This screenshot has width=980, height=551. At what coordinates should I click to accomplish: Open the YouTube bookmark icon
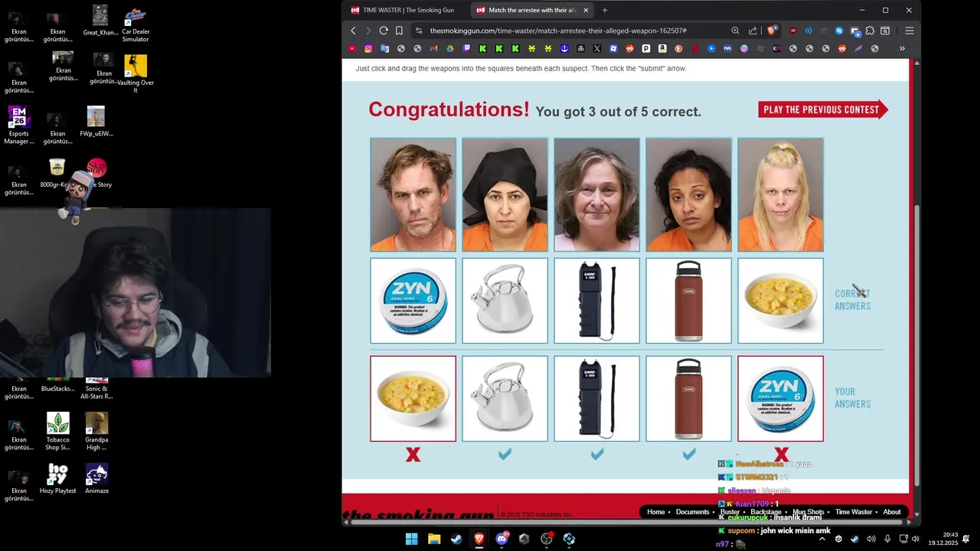[352, 48]
